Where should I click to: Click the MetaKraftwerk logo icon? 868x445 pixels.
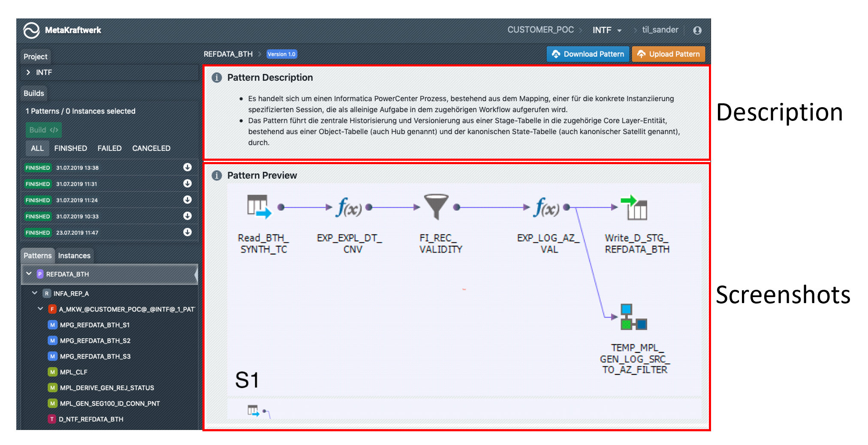pyautogui.click(x=31, y=30)
